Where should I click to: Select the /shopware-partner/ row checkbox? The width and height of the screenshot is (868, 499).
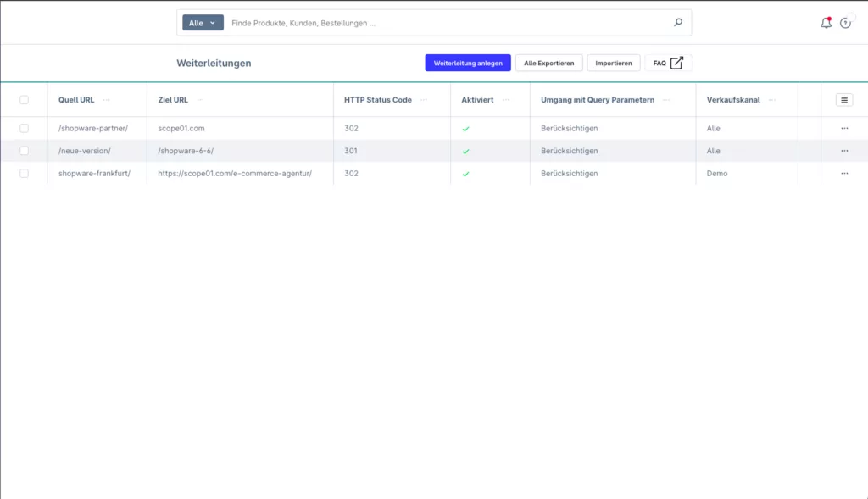[x=24, y=128]
